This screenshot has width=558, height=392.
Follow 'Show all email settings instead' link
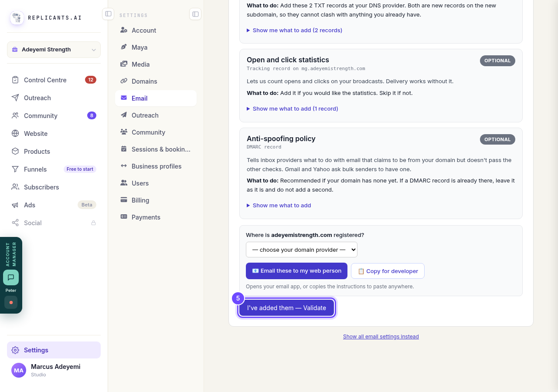(381, 337)
